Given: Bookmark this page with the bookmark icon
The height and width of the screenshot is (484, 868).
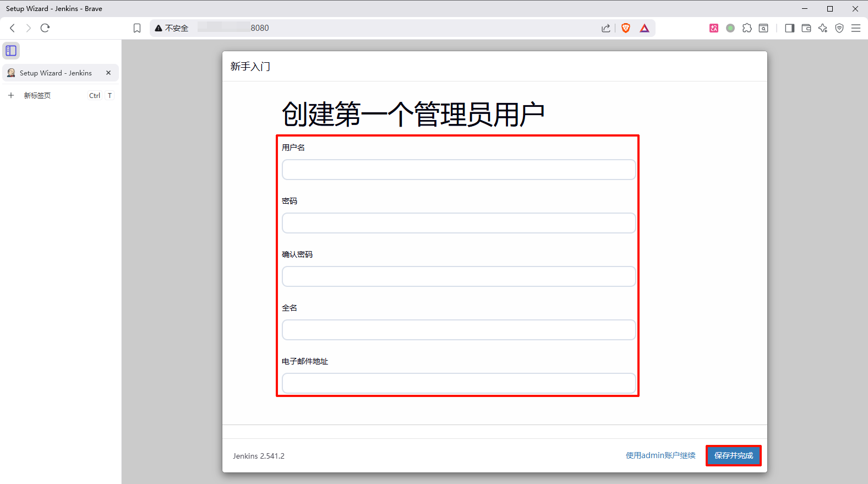Looking at the screenshot, I should click(x=137, y=28).
